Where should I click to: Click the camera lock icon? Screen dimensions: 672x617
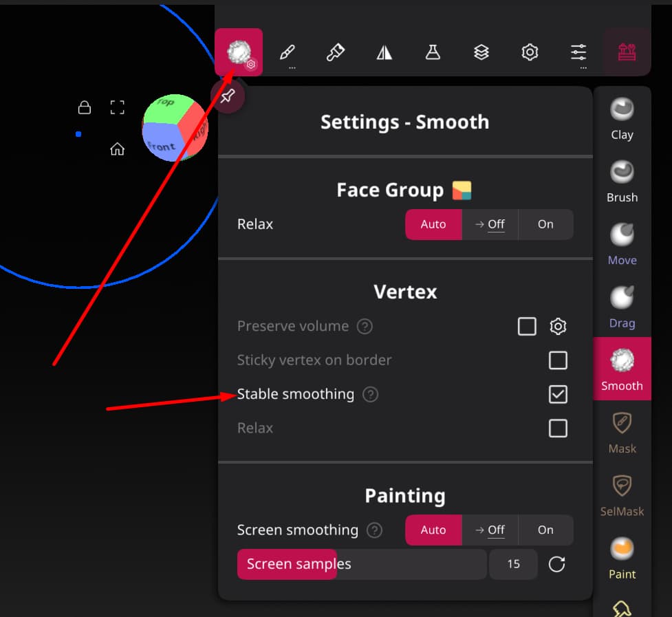(x=85, y=107)
